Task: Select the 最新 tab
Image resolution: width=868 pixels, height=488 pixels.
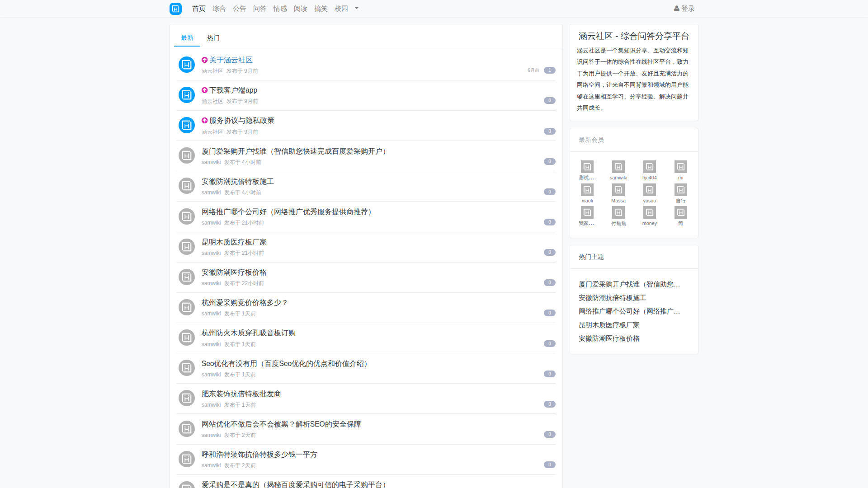Action: point(187,38)
